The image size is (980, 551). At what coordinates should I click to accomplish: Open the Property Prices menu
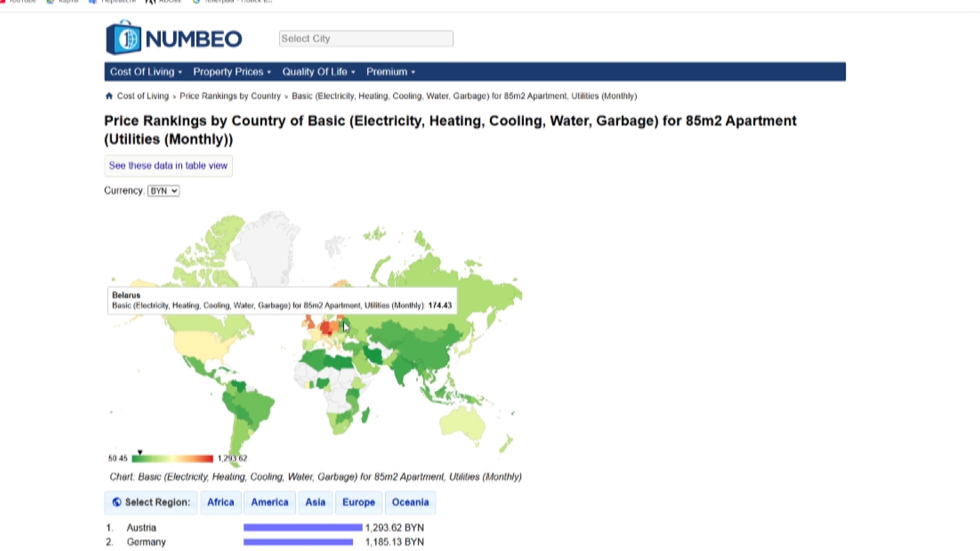point(232,72)
